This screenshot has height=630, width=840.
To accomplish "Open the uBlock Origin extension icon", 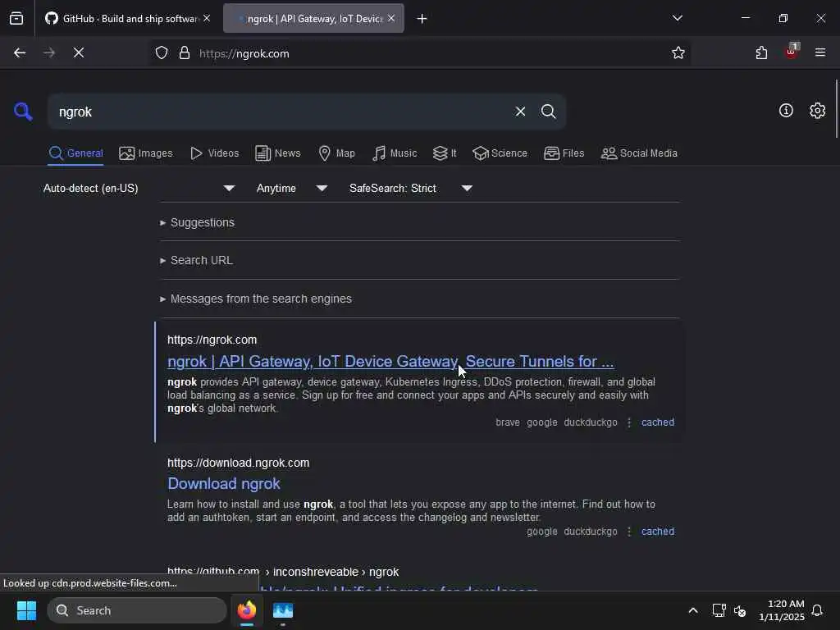I will tap(792, 52).
